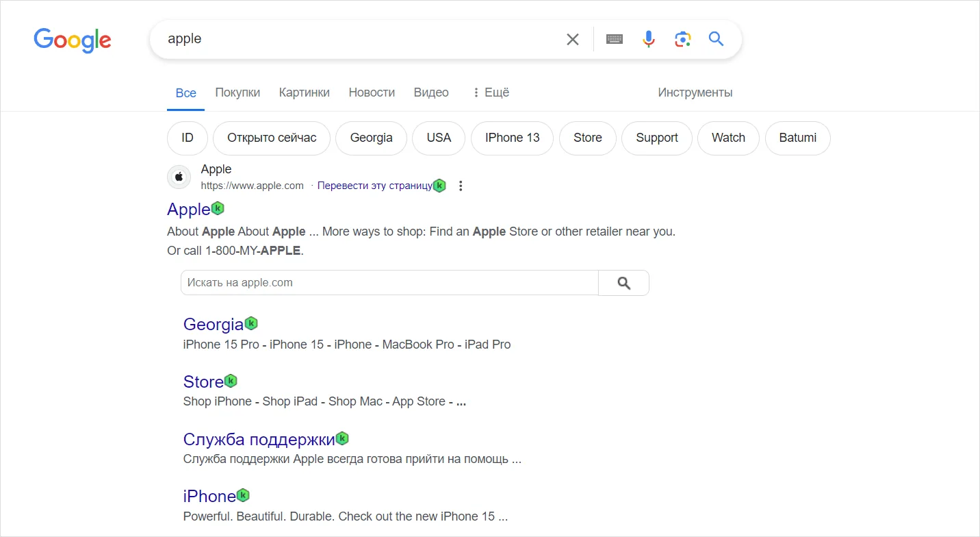Image resolution: width=980 pixels, height=537 pixels.
Task: Submit the search via the magnifier icon
Action: point(716,39)
